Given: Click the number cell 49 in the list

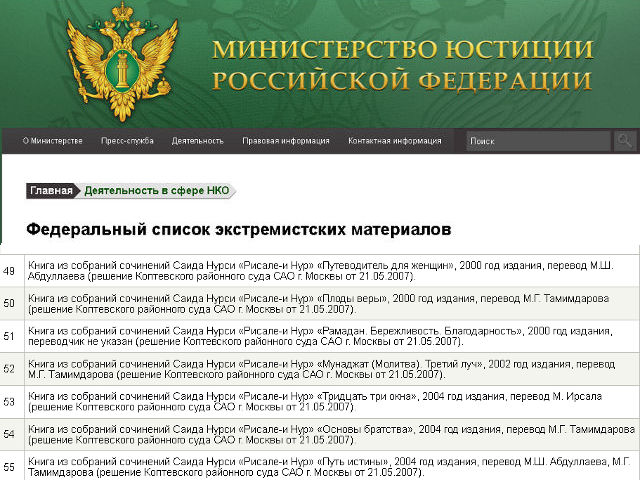Looking at the screenshot, I should [x=10, y=272].
